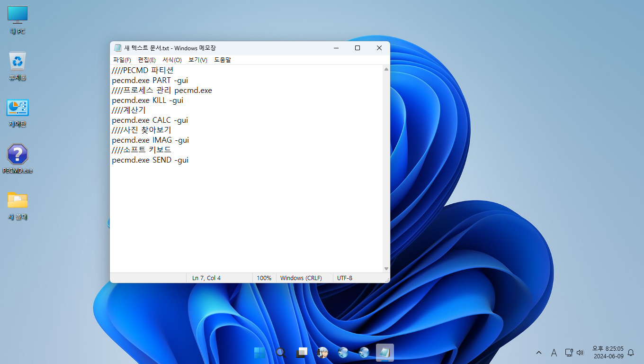Image resolution: width=644 pixels, height=364 pixels.
Task: Click the Notepad icon in the title bar
Action: pos(117,48)
